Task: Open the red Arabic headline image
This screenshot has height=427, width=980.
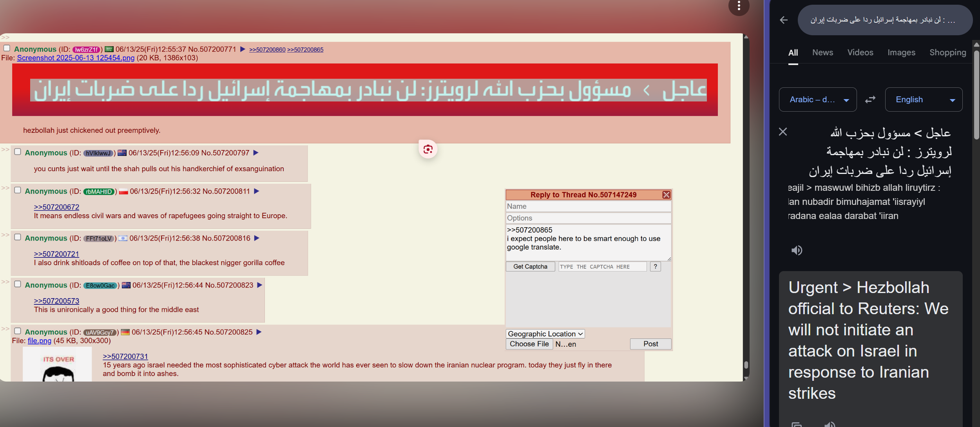Action: click(x=365, y=90)
